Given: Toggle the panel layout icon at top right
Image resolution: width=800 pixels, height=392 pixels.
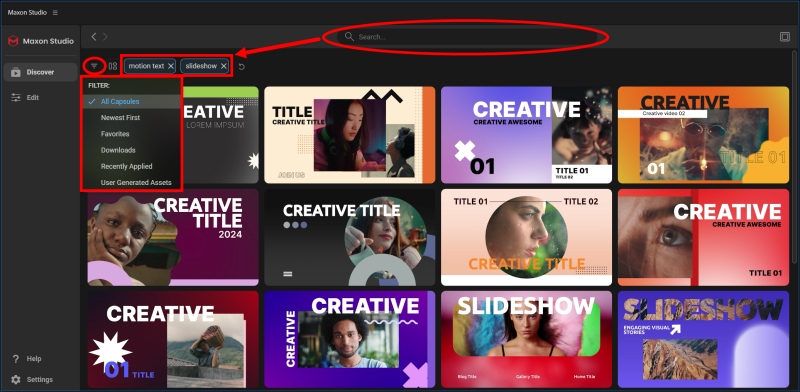Looking at the screenshot, I should [785, 37].
